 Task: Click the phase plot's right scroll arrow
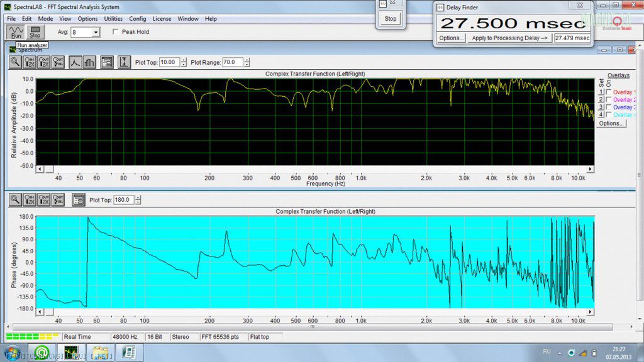pyautogui.click(x=590, y=312)
